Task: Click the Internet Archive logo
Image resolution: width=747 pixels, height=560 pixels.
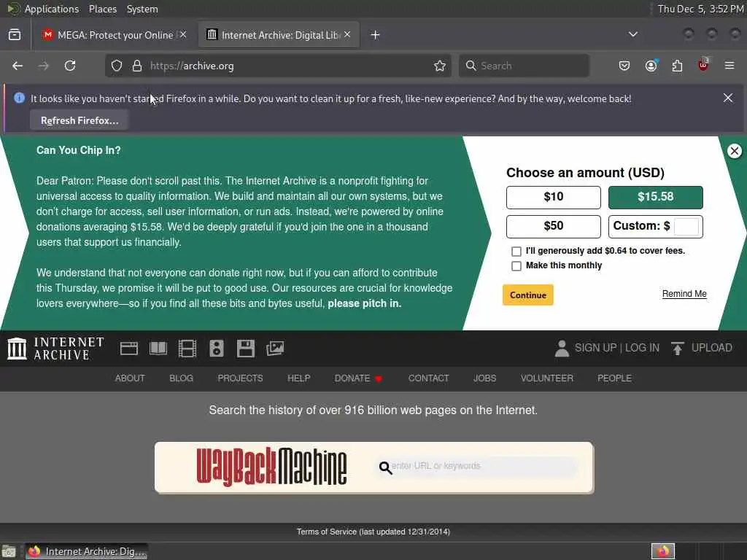Action: pos(55,348)
